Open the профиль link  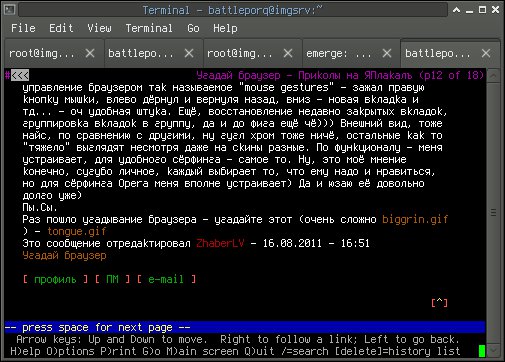tap(55, 279)
